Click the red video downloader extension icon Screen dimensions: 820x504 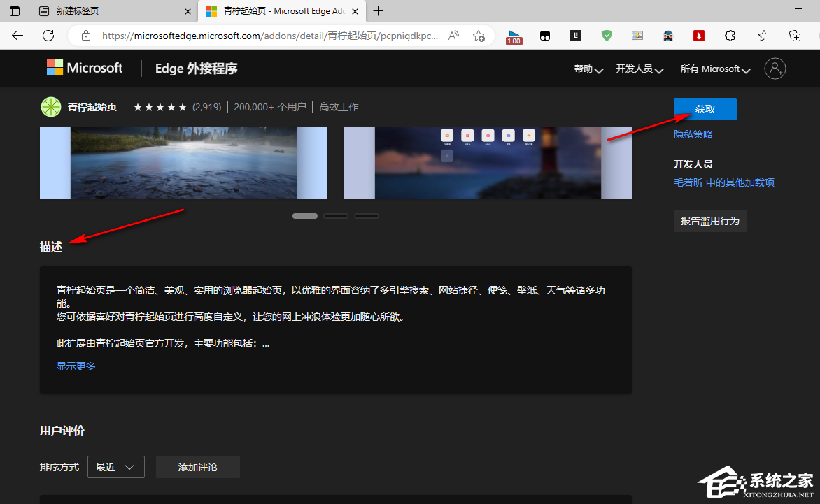698,35
